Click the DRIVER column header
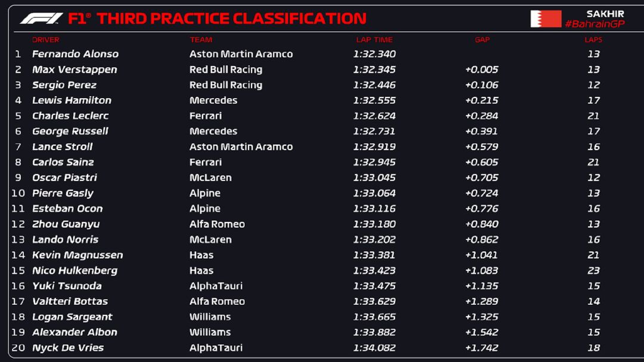Viewport: 644px width, 362px height. click(x=46, y=40)
